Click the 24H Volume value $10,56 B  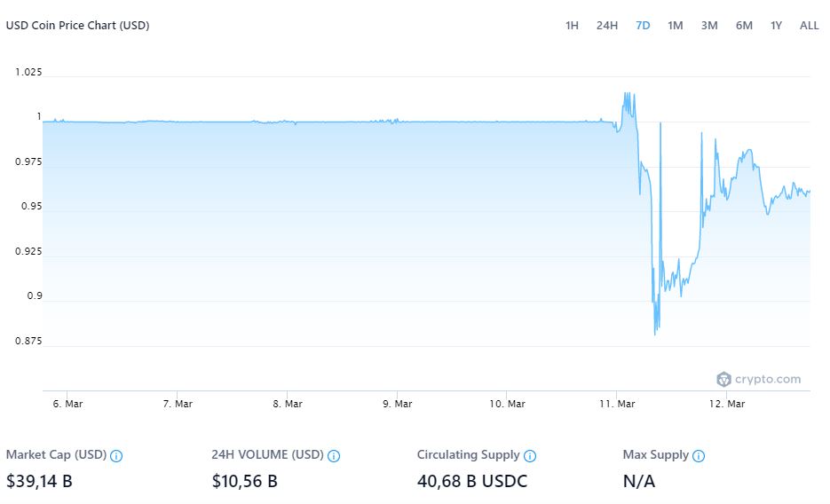[245, 482]
